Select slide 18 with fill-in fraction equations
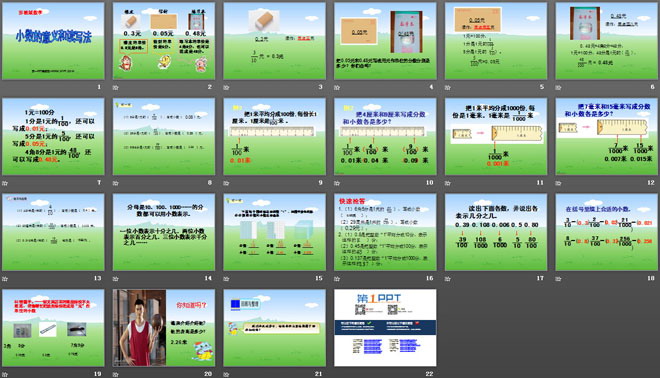The height and width of the screenshot is (378, 660). (607, 232)
